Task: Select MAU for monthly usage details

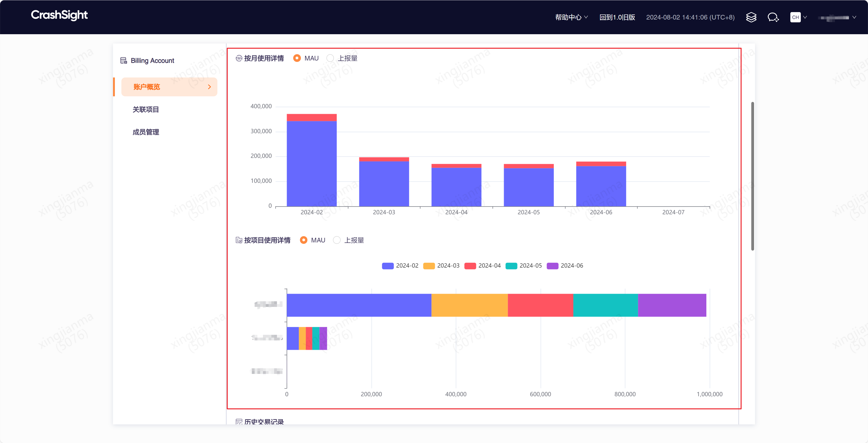Action: [297, 58]
